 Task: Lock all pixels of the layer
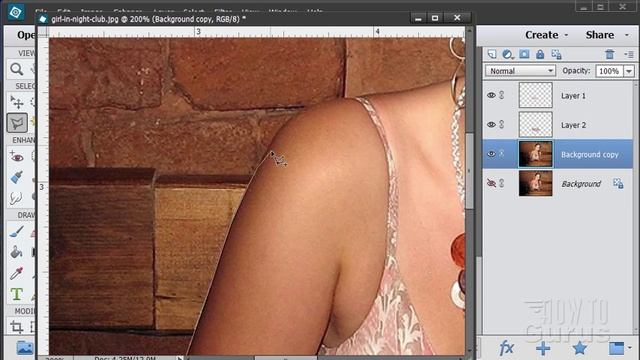pos(540,54)
